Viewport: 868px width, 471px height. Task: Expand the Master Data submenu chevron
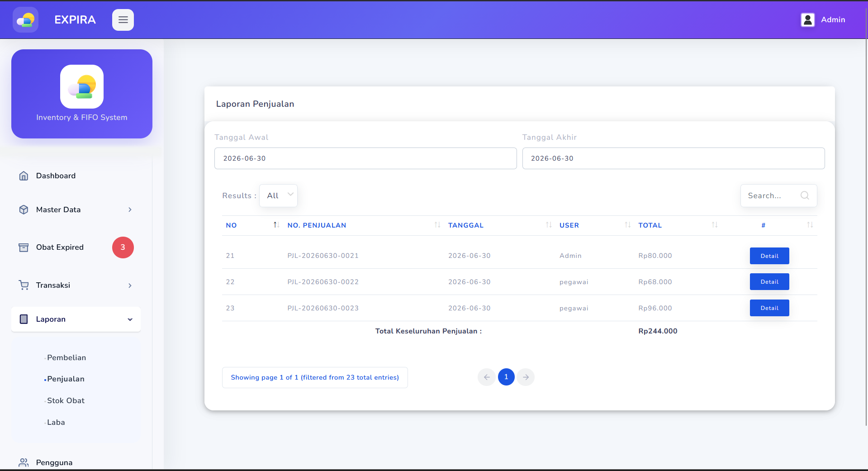tap(130, 209)
